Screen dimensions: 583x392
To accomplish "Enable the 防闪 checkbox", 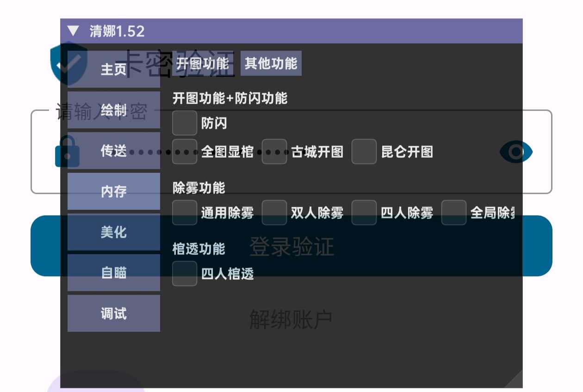I will [x=185, y=123].
